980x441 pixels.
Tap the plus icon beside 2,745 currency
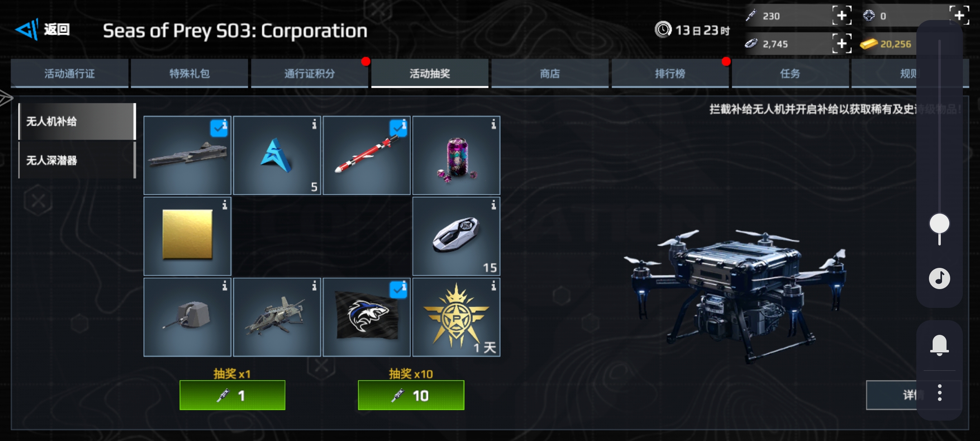point(842,43)
